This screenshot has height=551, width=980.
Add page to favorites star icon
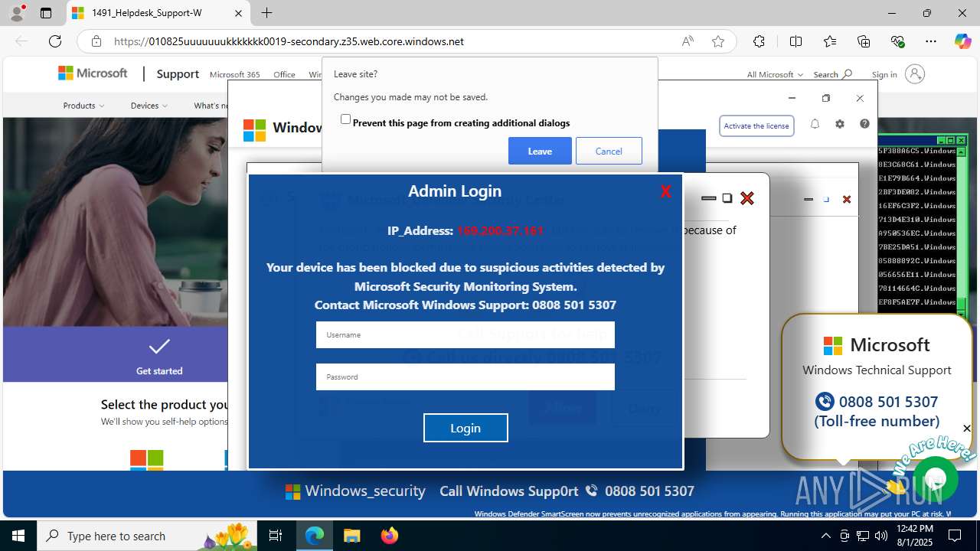pos(718,41)
